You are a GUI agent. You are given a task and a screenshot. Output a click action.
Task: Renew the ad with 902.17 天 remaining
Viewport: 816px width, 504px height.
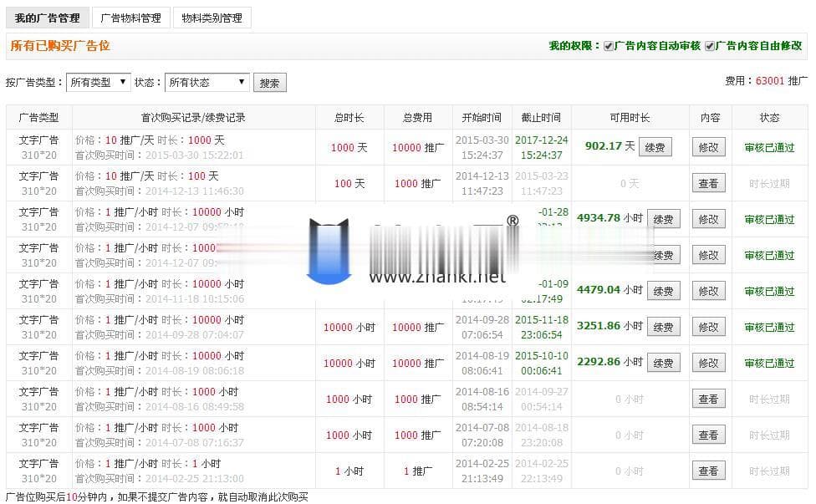655,147
